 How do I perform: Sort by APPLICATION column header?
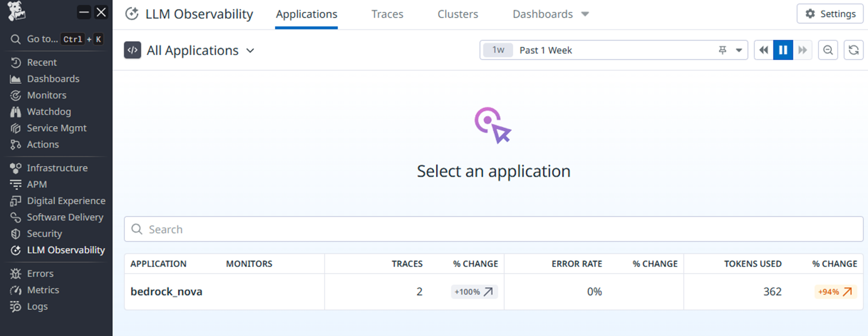[x=158, y=264]
